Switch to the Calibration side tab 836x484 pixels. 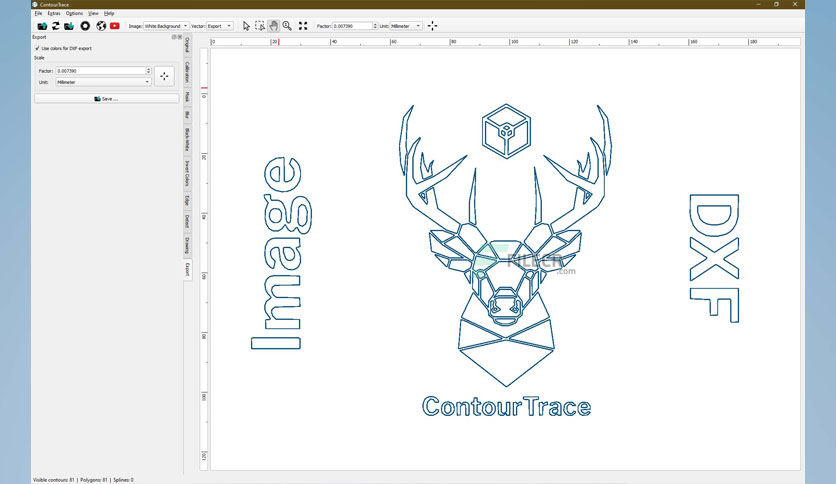pyautogui.click(x=187, y=72)
